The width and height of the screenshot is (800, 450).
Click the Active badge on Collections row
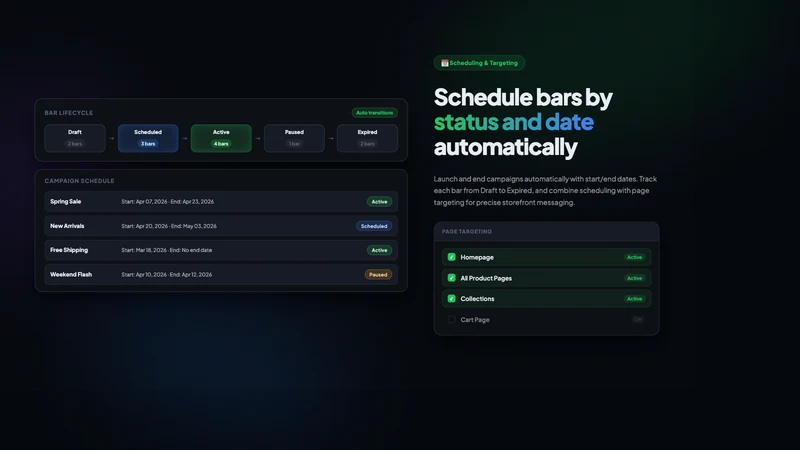[x=634, y=298]
